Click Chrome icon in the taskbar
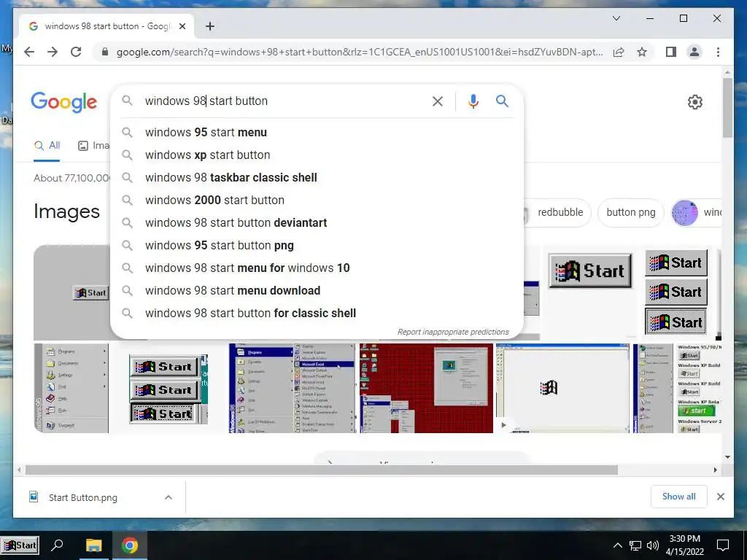This screenshot has height=560, width=747. pyautogui.click(x=130, y=545)
